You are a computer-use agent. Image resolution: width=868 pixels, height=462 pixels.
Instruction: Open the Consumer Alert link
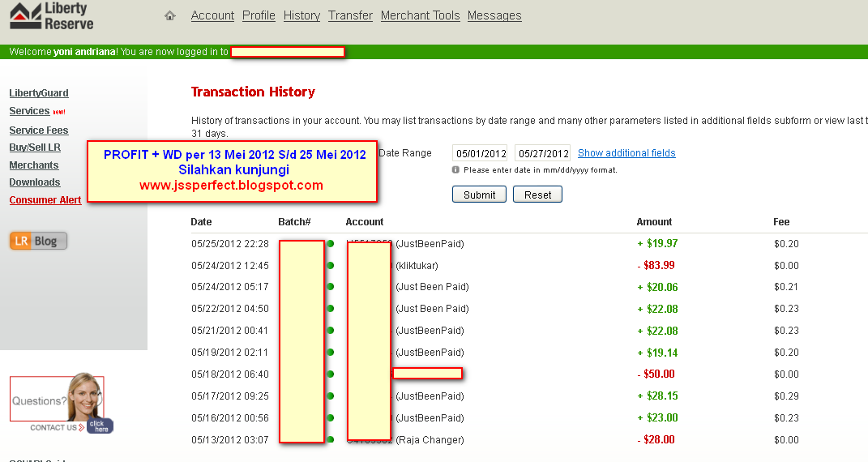[45, 200]
